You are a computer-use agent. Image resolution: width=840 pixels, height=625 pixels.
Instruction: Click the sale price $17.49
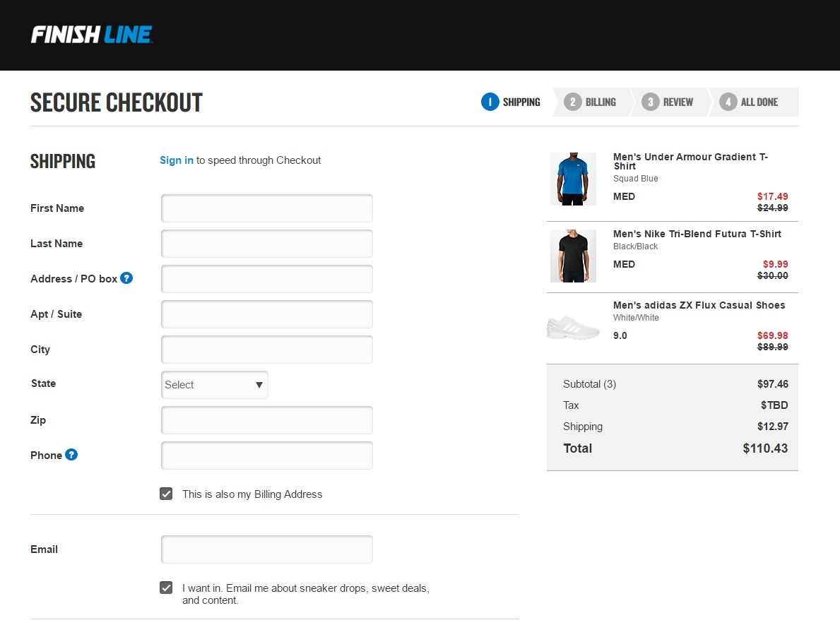click(x=772, y=196)
